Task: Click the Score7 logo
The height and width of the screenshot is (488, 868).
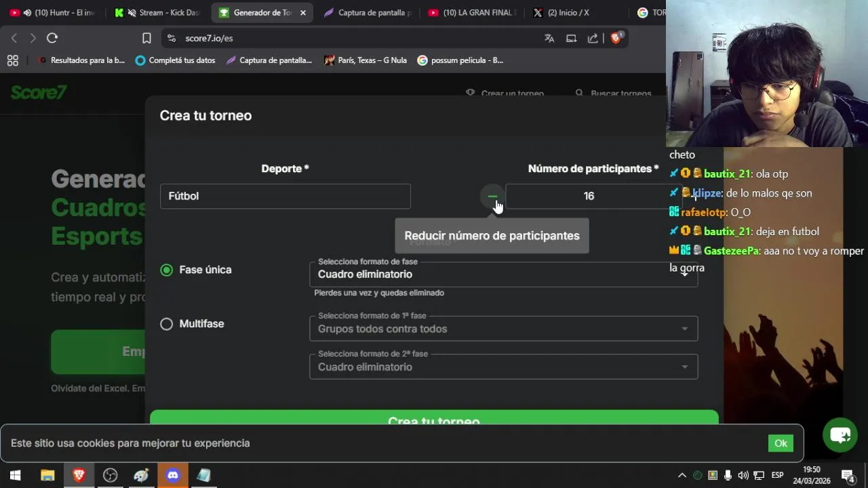Action: (x=39, y=92)
